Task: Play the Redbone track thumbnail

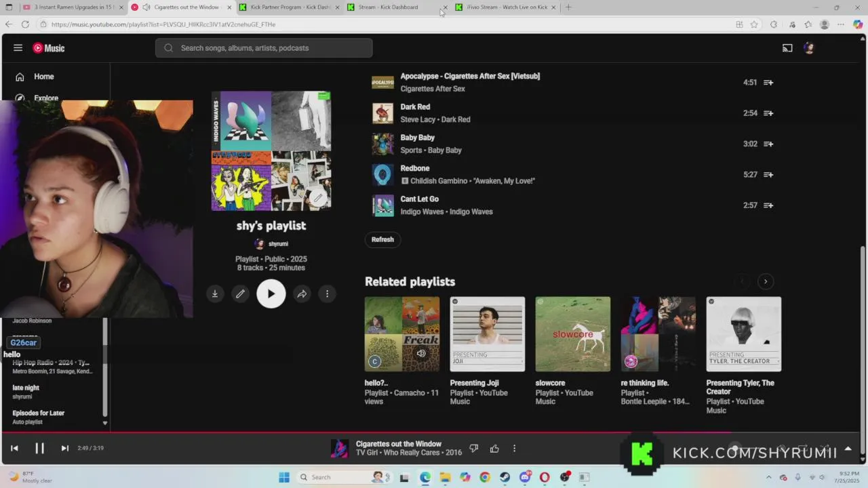Action: coord(382,175)
